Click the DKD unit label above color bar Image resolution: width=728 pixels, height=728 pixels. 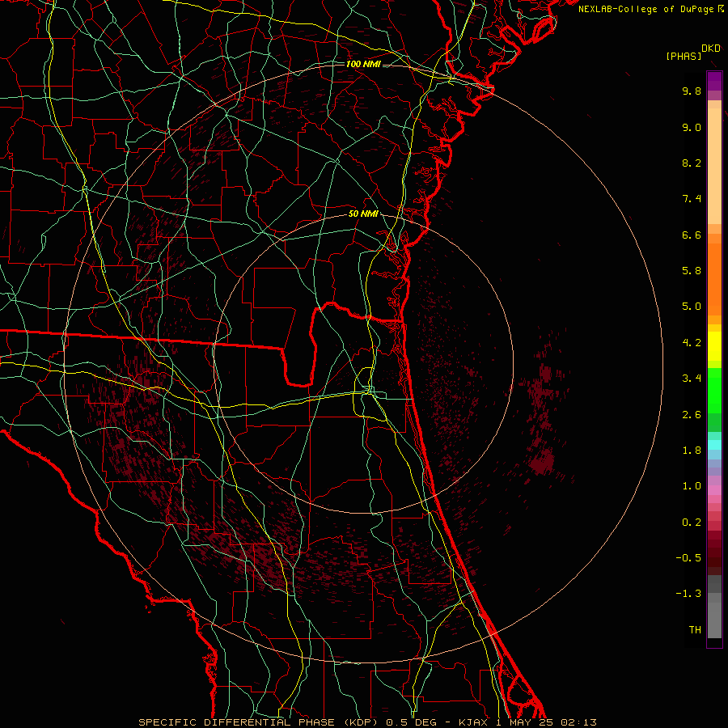[x=711, y=49]
